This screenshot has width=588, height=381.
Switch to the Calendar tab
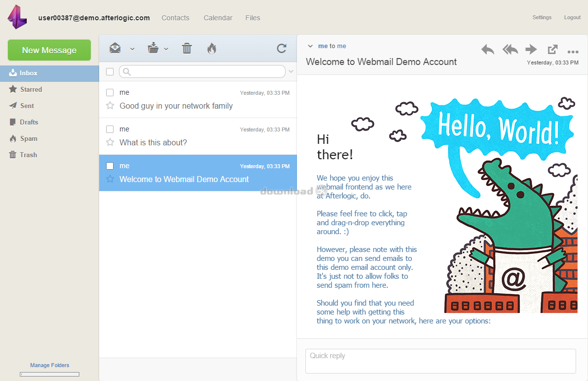pos(218,18)
